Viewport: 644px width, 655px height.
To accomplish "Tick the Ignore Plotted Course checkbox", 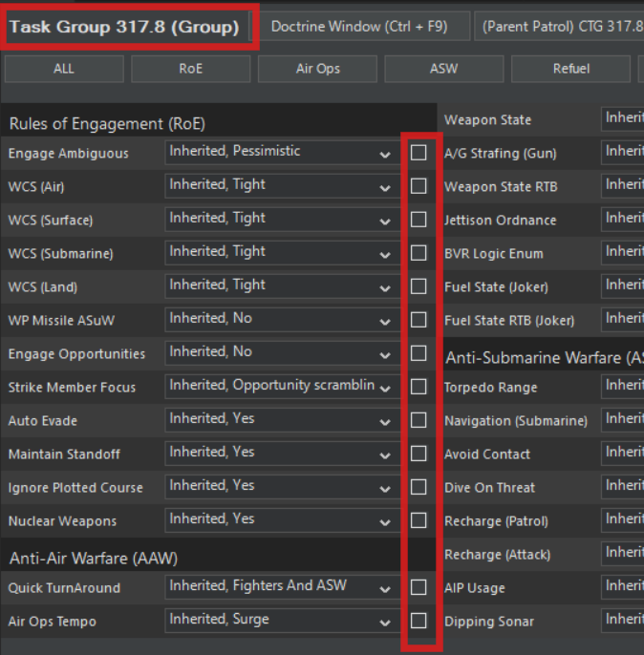I will tap(419, 487).
